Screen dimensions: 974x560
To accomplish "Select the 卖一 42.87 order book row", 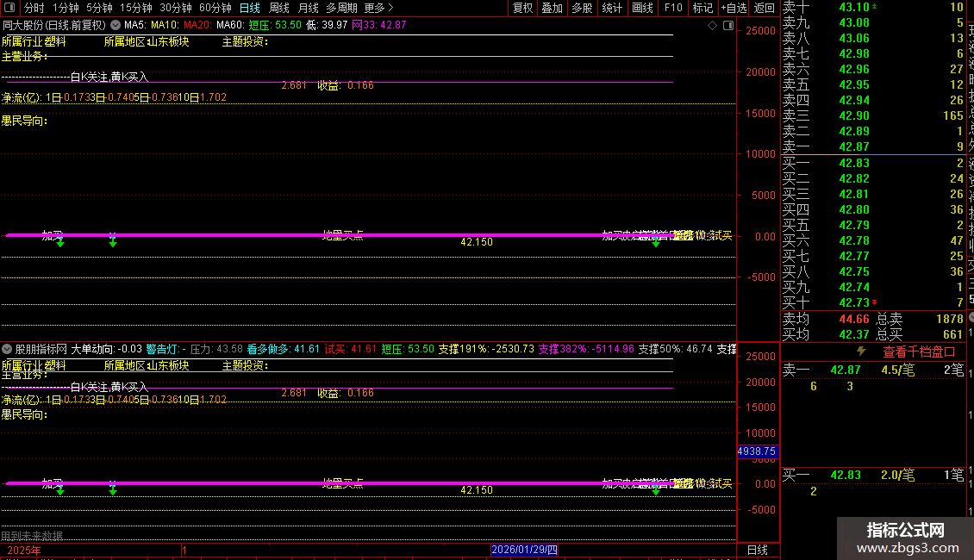I will [873, 146].
